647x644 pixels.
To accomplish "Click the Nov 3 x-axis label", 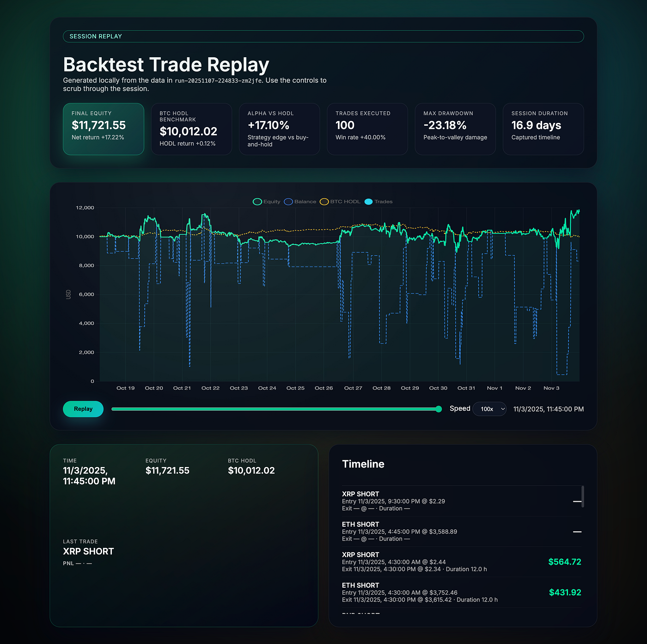I will point(551,388).
